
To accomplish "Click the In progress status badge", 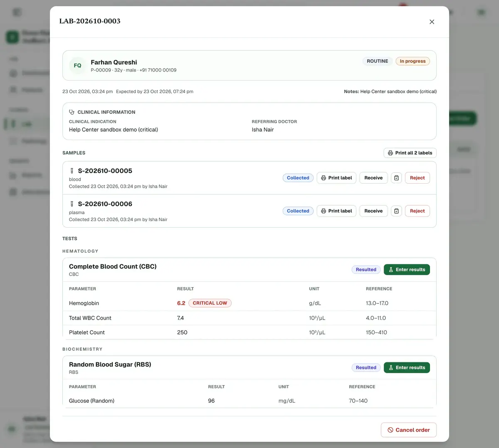I will 413,61.
